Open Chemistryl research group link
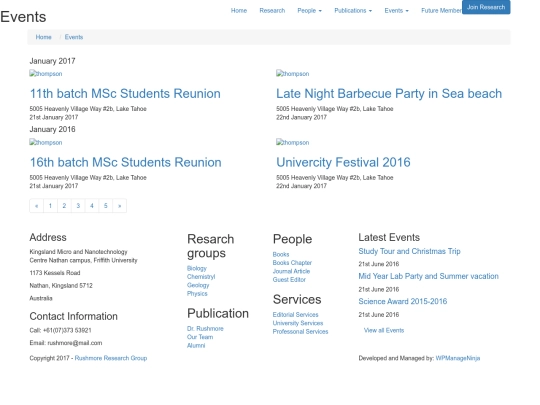The image size is (540, 405). 201,277
